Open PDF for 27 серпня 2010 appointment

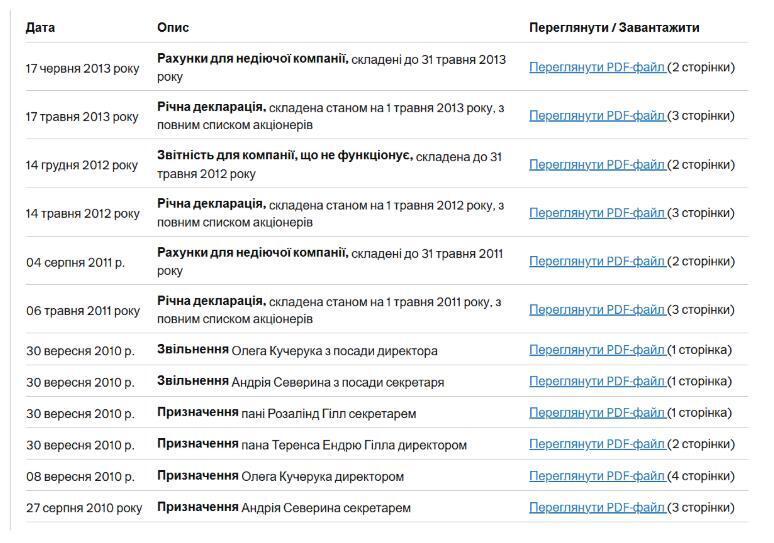coord(596,508)
